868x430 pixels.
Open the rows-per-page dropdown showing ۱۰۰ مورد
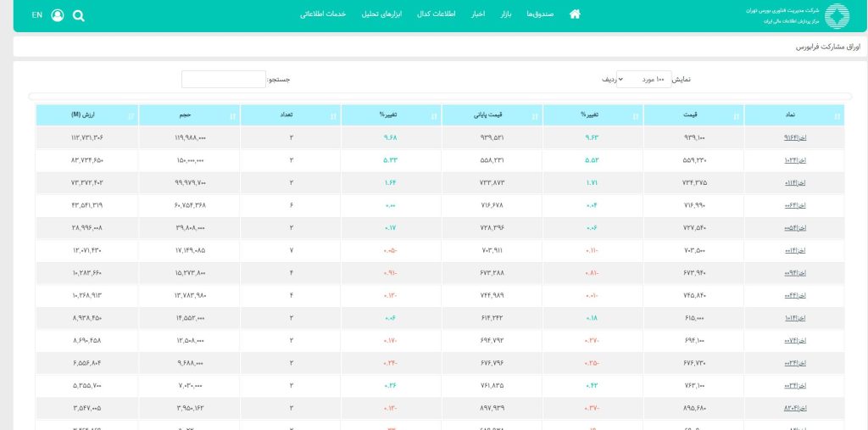(643, 79)
